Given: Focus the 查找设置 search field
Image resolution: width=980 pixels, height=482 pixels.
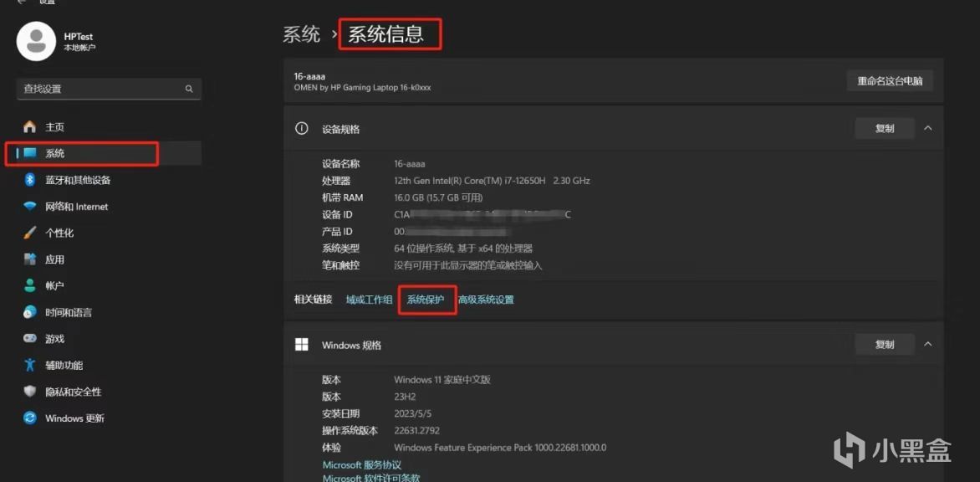Looking at the screenshot, I should click(x=109, y=89).
